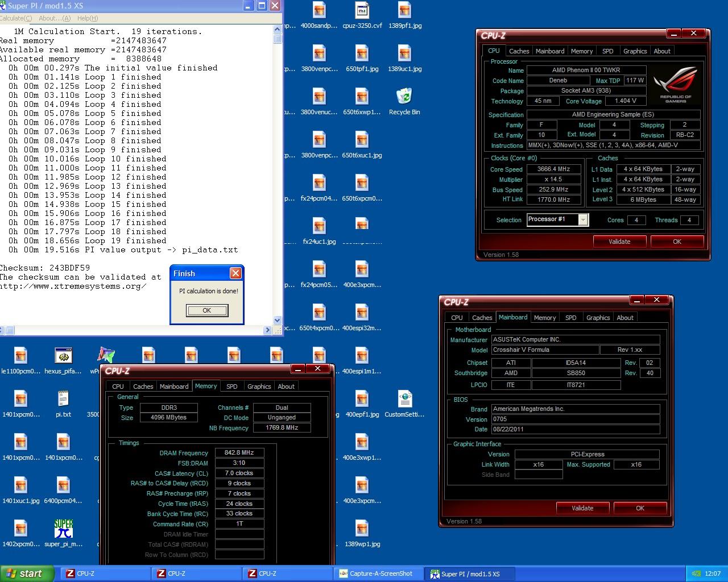Open the 1389pf1.jpg desktop image
Image resolution: width=728 pixels, height=582 pixels.
coord(404,15)
